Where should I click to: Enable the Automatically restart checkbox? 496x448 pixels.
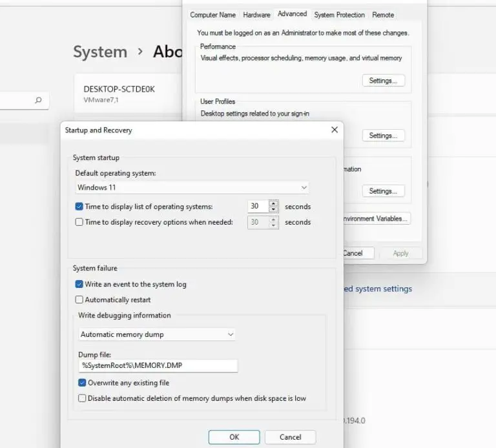[79, 300]
